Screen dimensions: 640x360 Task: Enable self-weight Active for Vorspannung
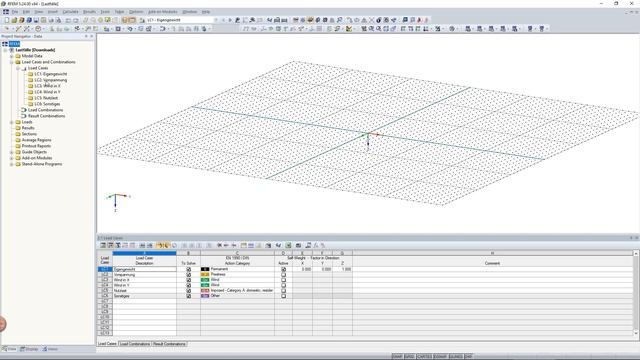click(x=284, y=275)
